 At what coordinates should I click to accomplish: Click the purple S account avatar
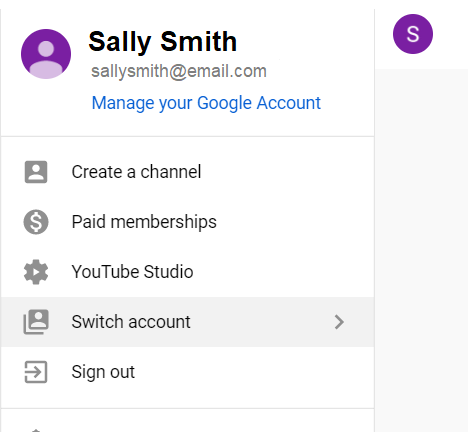[x=413, y=34]
